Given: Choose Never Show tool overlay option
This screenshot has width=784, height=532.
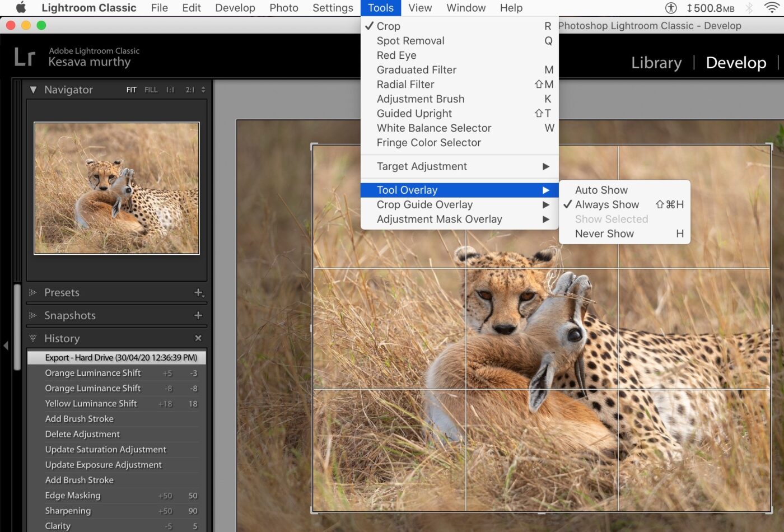Looking at the screenshot, I should 604,234.
